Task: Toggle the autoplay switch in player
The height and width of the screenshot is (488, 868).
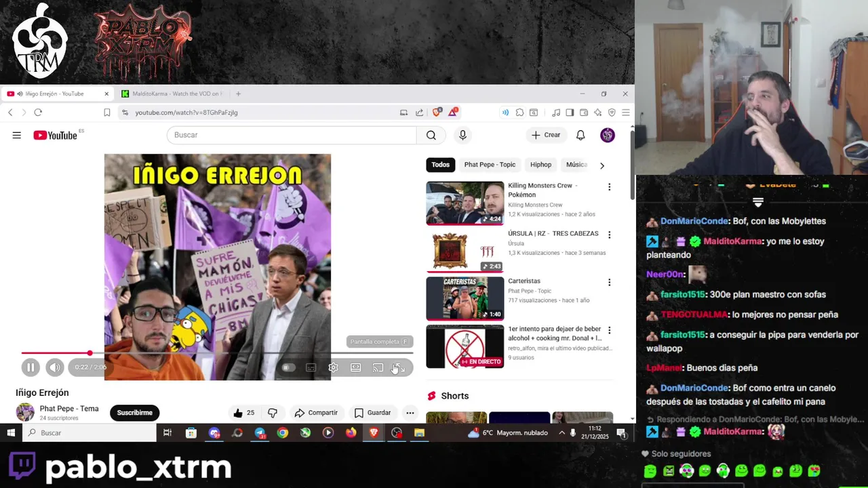Action: pos(288,367)
